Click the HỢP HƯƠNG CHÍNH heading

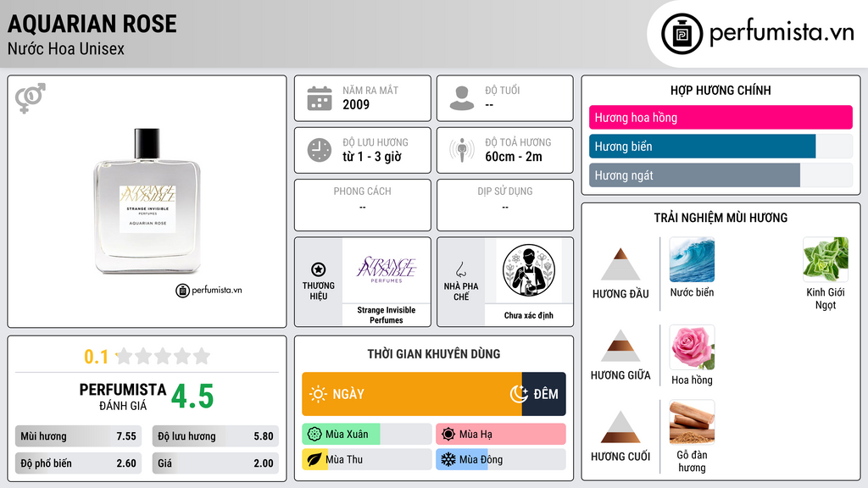tap(721, 90)
